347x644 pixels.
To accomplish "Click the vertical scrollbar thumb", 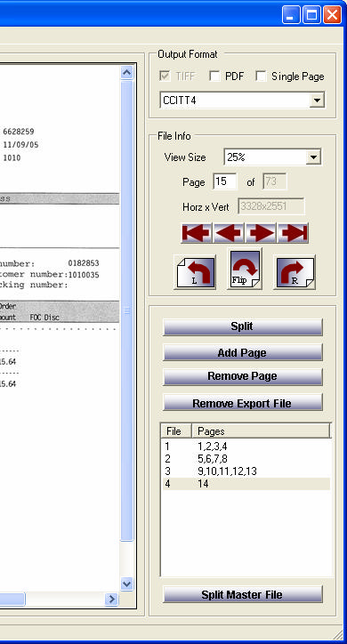I will point(127,310).
